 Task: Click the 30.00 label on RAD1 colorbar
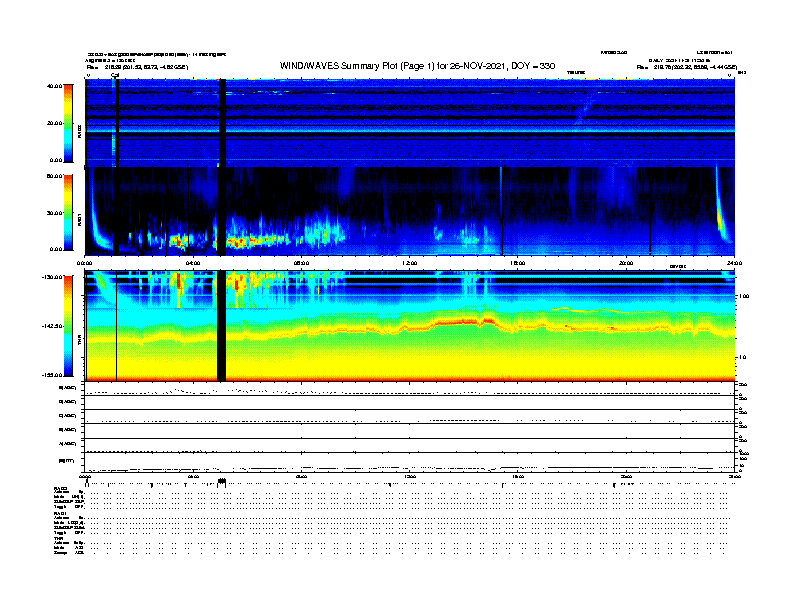click(55, 213)
